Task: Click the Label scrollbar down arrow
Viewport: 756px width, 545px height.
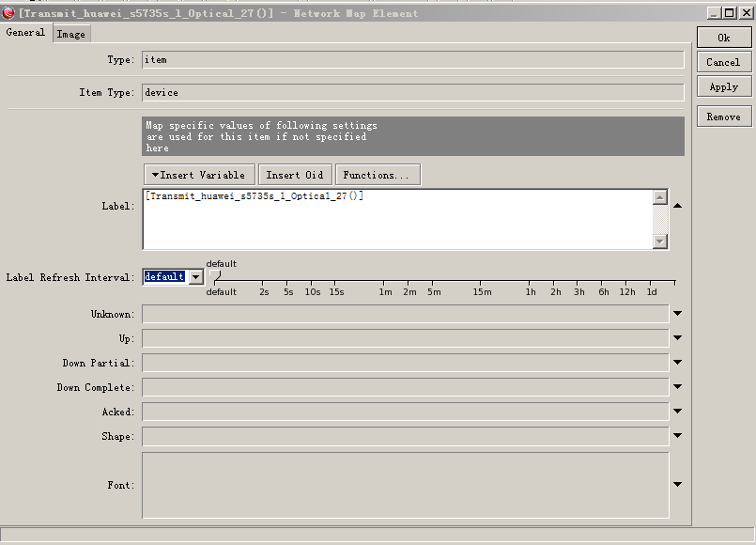Action: [659, 241]
